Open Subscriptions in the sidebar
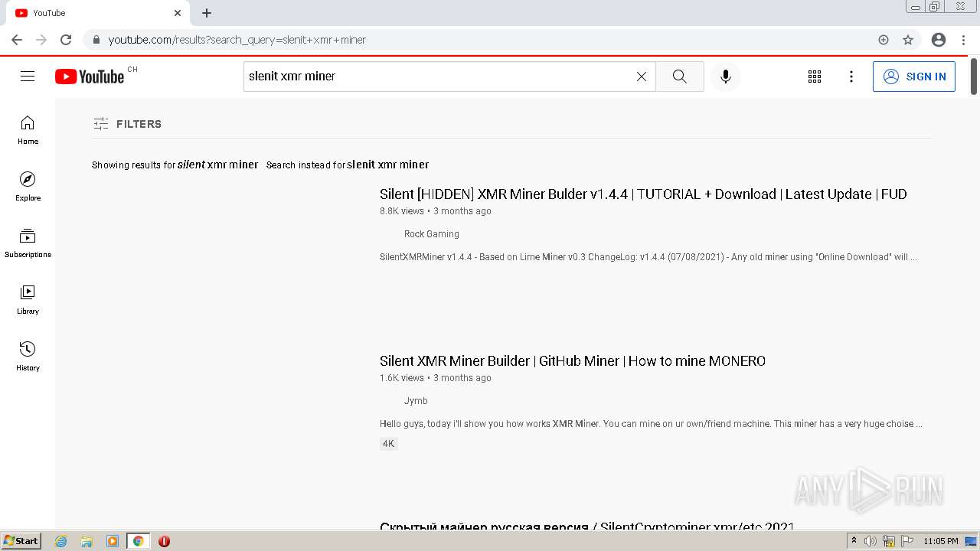This screenshot has width=980, height=551. pyautogui.click(x=28, y=243)
